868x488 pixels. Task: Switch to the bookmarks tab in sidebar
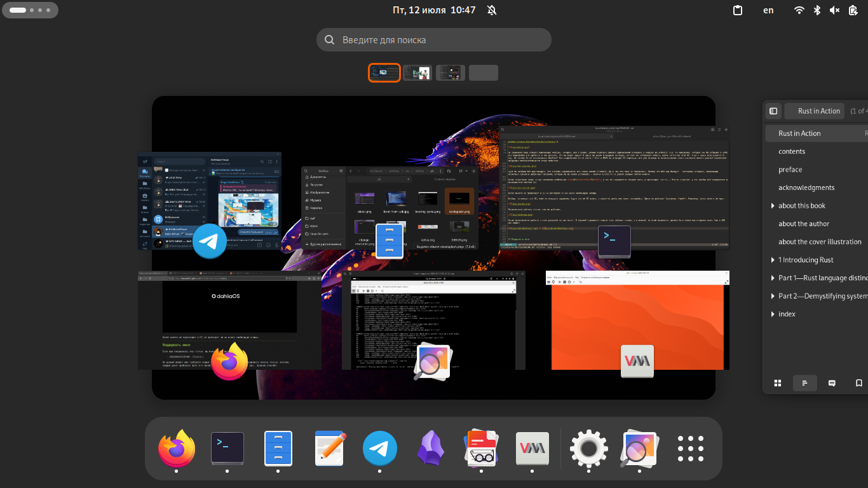pos(858,383)
